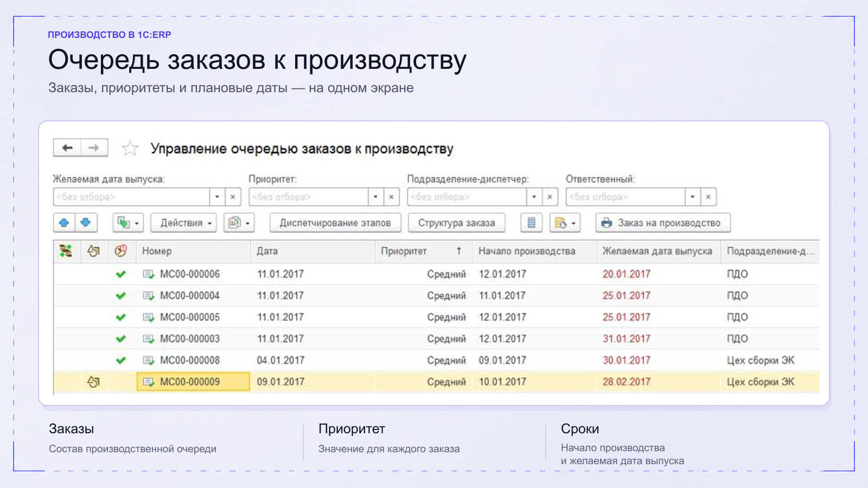Click the status icon in the third column header

pyautogui.click(x=120, y=251)
